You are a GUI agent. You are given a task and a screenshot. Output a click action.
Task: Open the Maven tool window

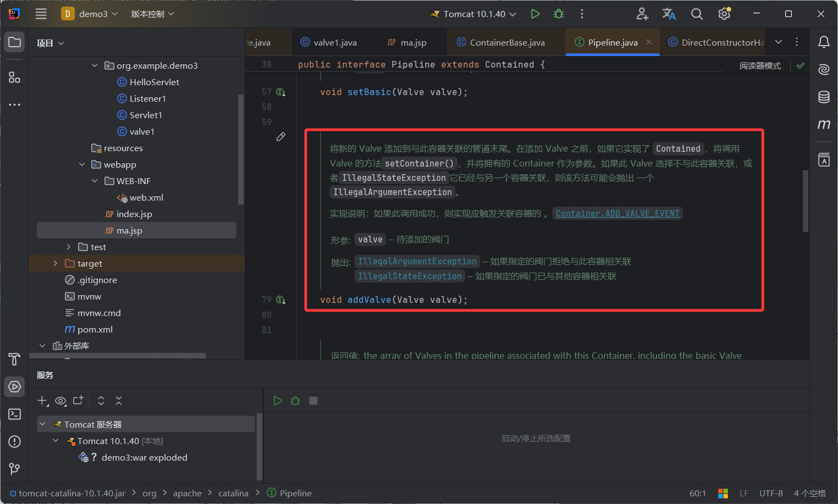click(824, 125)
